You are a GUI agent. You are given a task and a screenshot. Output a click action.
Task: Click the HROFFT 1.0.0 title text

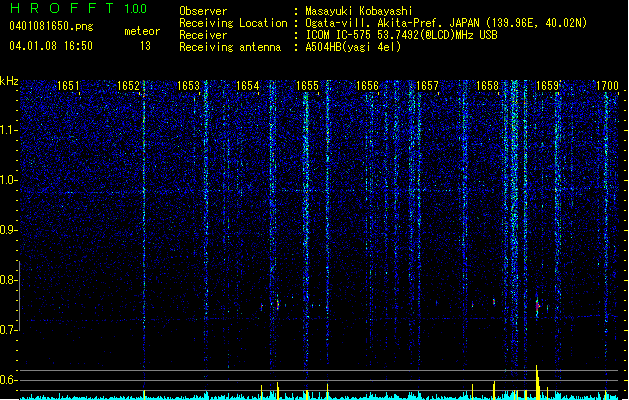[78, 8]
